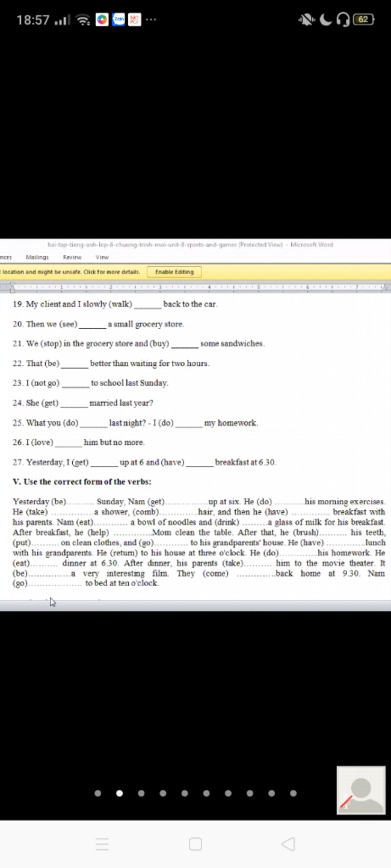Click sentence 27 about getting up at 6
The width and height of the screenshot is (391, 868).
144,462
